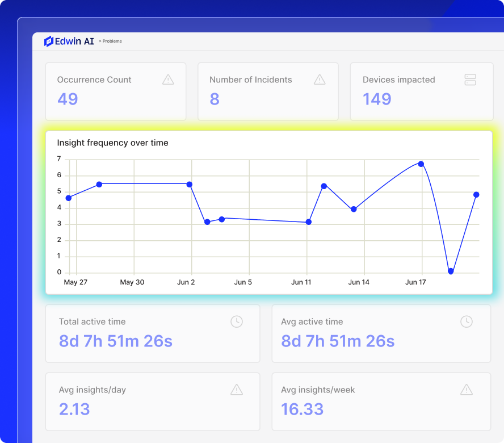504x443 pixels.
Task: Click the data point at Jun 2
Action: click(x=190, y=185)
